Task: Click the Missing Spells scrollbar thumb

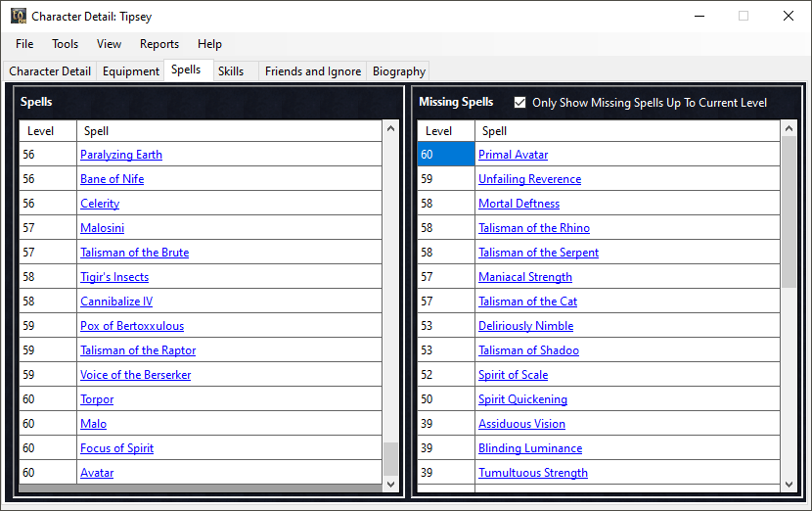Action: 789,210
